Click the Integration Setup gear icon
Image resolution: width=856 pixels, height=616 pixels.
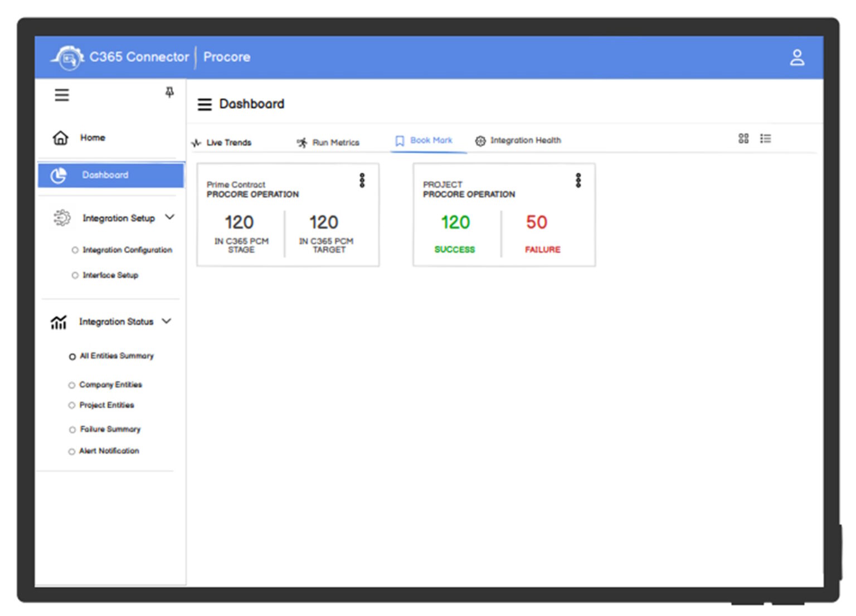tap(61, 218)
